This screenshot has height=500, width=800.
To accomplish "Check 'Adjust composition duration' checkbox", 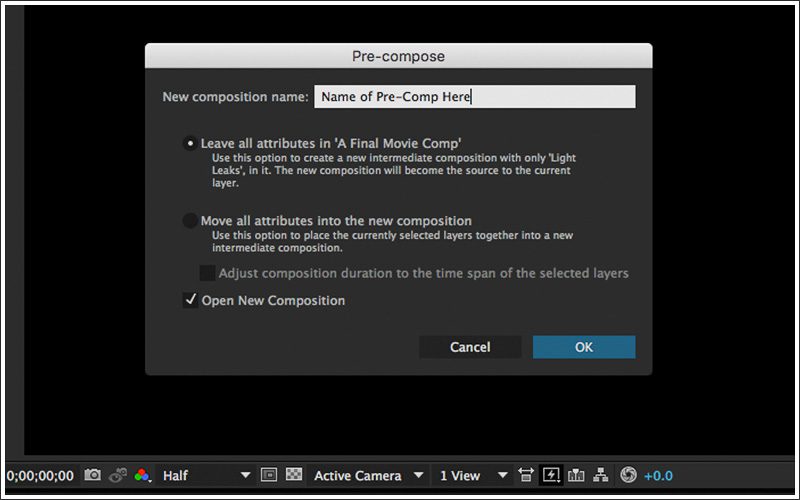I will (207, 273).
